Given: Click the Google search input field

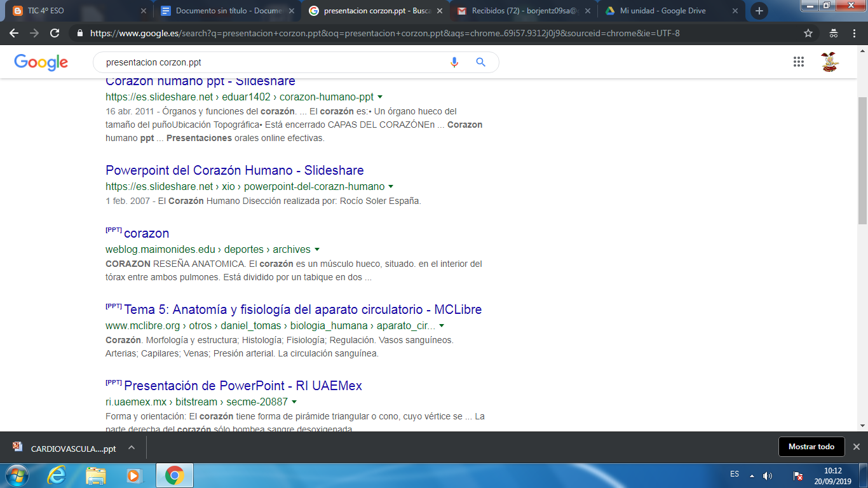Looking at the screenshot, I should point(273,62).
